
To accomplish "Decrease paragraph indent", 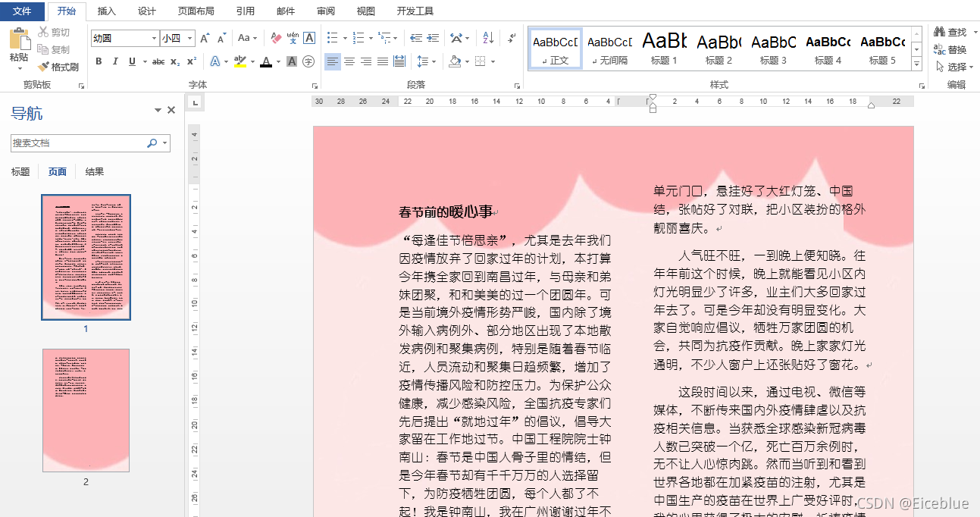I will pyautogui.click(x=416, y=38).
